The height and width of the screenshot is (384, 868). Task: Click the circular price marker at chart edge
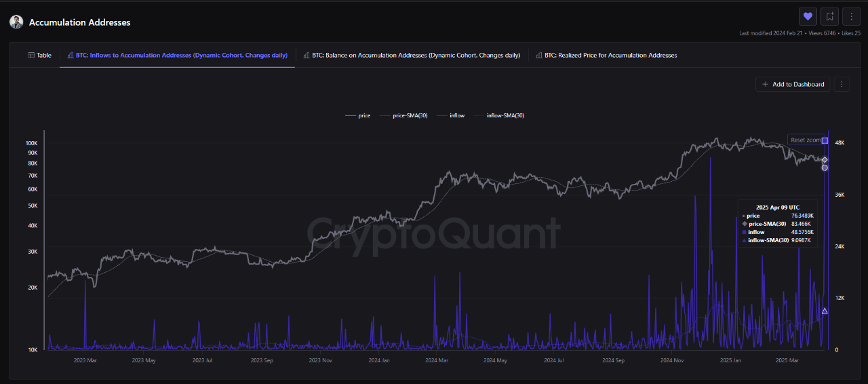[x=825, y=168]
